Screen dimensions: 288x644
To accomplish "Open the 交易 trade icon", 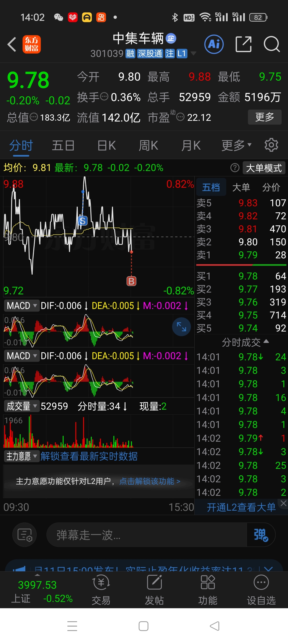I will (x=101, y=590).
